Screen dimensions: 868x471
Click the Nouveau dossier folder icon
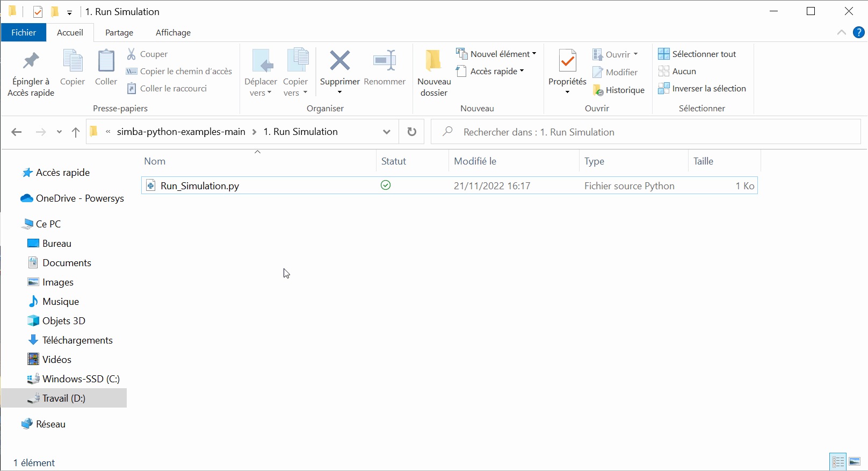point(433,61)
